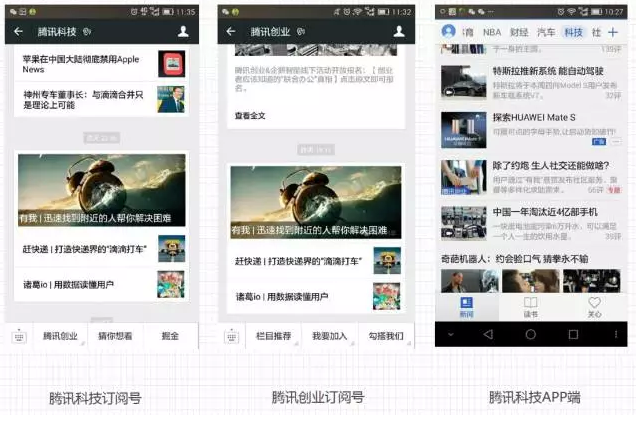Switch to 汽车 channel tab

tap(546, 32)
